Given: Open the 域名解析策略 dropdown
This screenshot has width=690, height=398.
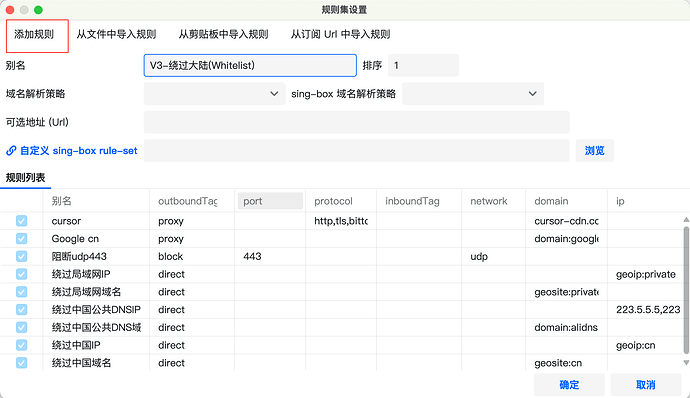Looking at the screenshot, I should click(x=214, y=94).
